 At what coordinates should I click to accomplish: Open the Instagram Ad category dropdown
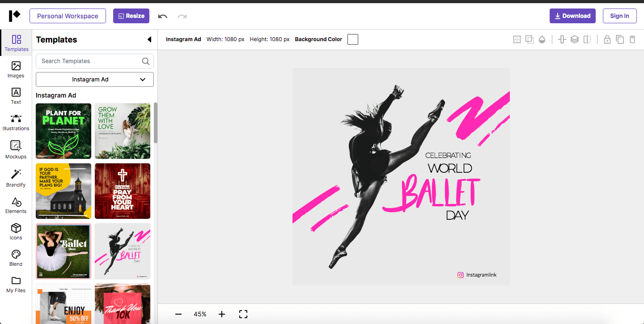click(95, 79)
